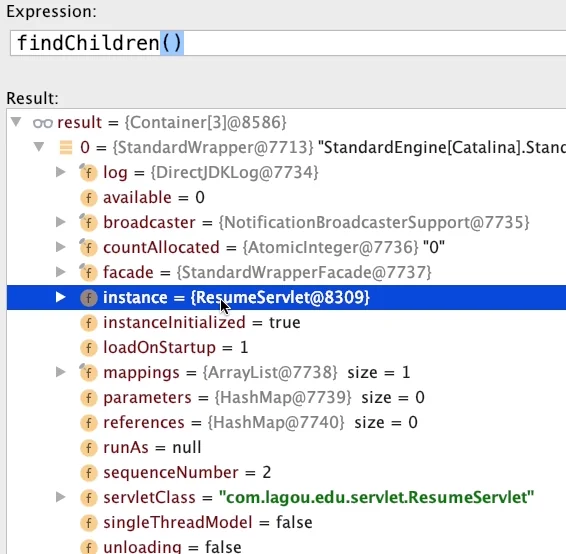Click the watch glasses icon beside result
Image resolution: width=566 pixels, height=554 pixels.
43,123
